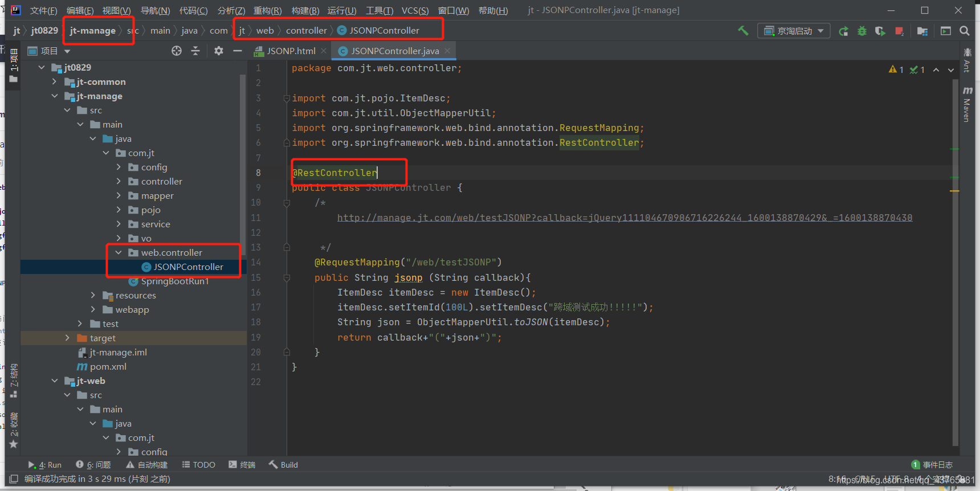Click the Search Everywhere magnifier icon
980x491 pixels.
click(x=965, y=31)
